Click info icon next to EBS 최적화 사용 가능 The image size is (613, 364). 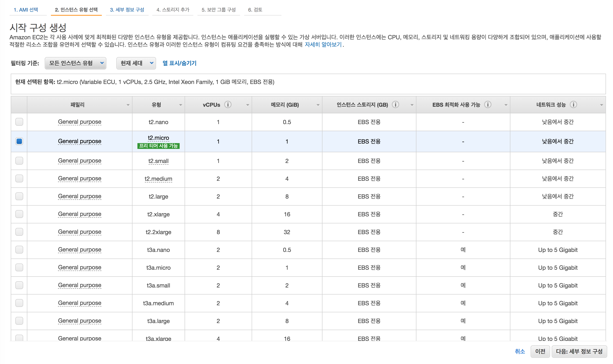(487, 105)
